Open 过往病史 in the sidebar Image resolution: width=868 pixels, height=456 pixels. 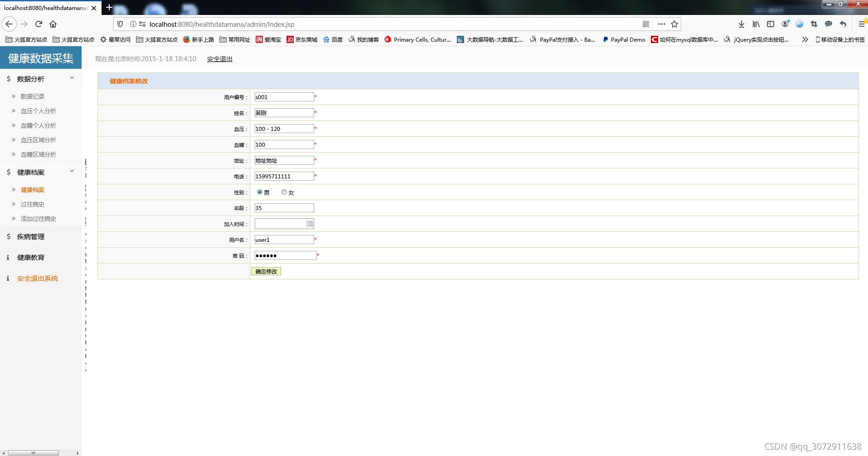[x=33, y=204]
